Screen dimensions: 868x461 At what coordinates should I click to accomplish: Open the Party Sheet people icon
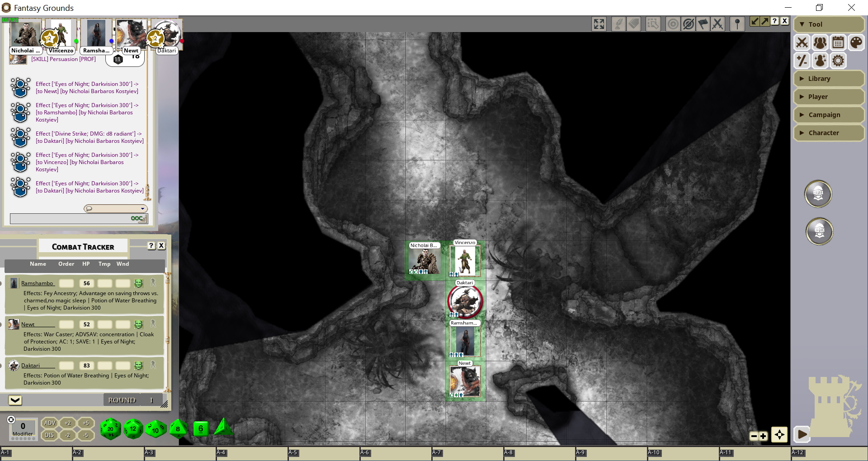(x=820, y=43)
